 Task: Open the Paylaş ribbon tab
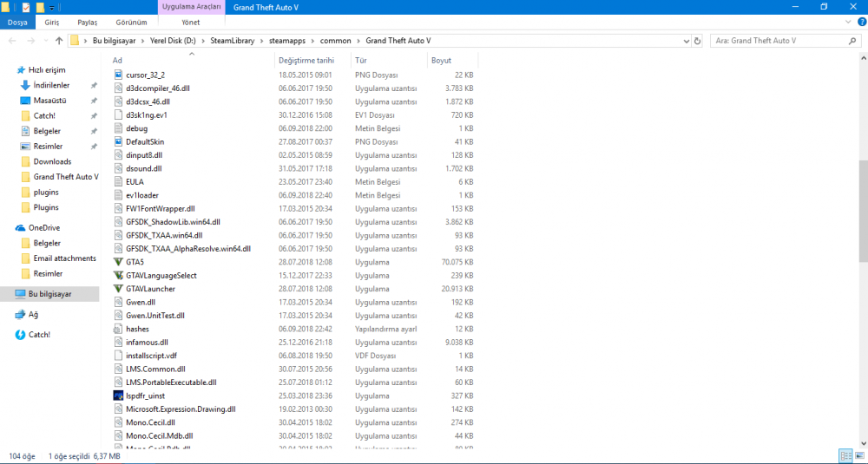pyautogui.click(x=88, y=23)
